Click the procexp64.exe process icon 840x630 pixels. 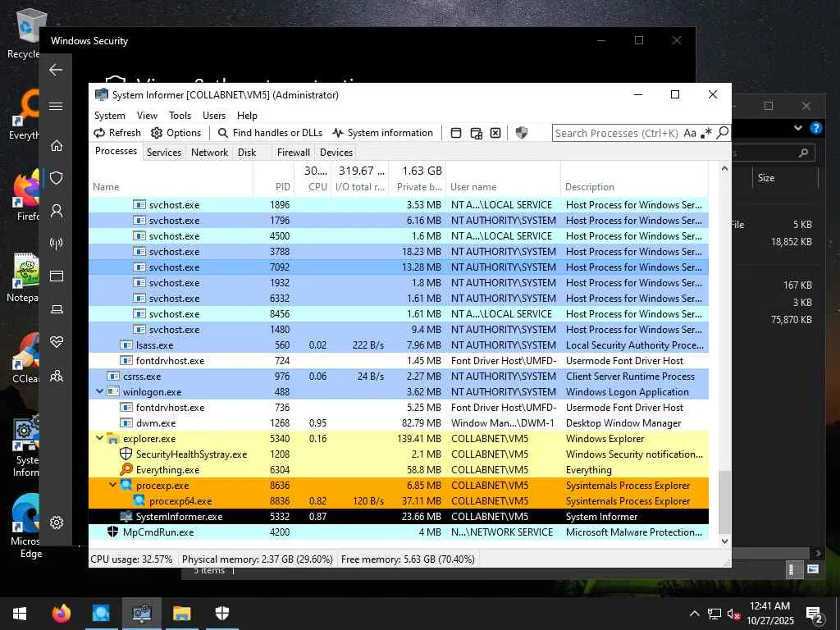click(x=139, y=500)
